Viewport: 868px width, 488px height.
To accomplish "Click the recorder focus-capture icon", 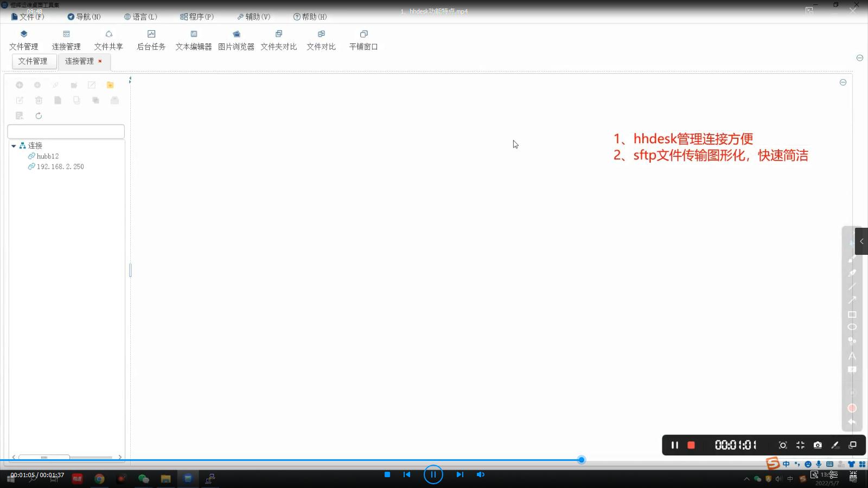I will pyautogui.click(x=783, y=445).
